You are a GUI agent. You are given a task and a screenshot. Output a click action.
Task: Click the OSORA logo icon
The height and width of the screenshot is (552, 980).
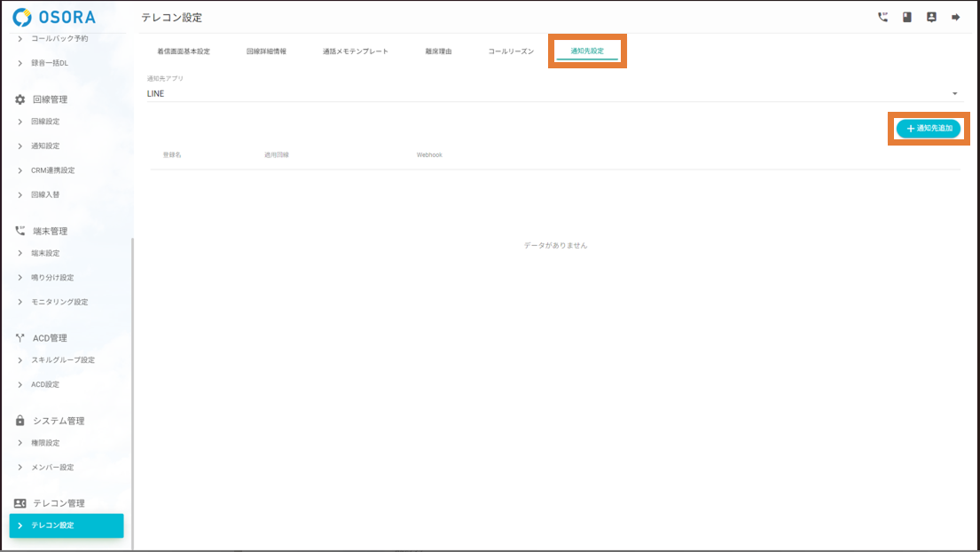coord(20,16)
